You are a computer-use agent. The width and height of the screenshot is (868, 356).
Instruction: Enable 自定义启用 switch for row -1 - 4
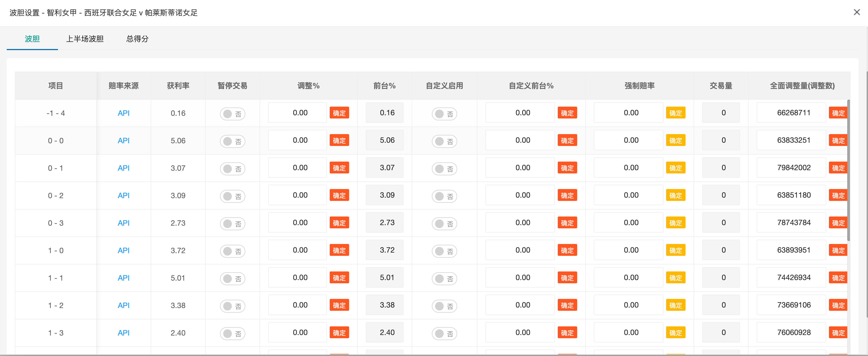pos(444,114)
